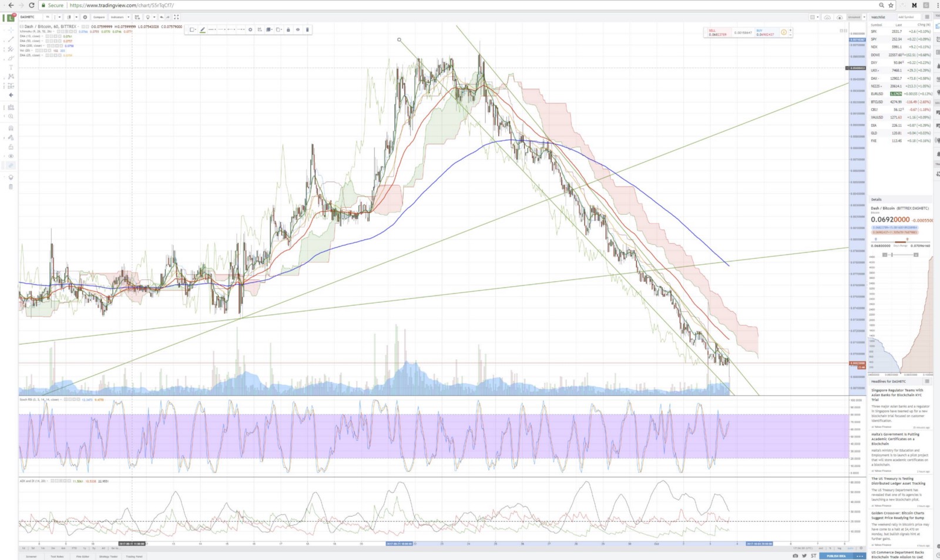The image size is (940, 560).
Task: Open the chart style dropdown arrow
Action: pos(76,17)
